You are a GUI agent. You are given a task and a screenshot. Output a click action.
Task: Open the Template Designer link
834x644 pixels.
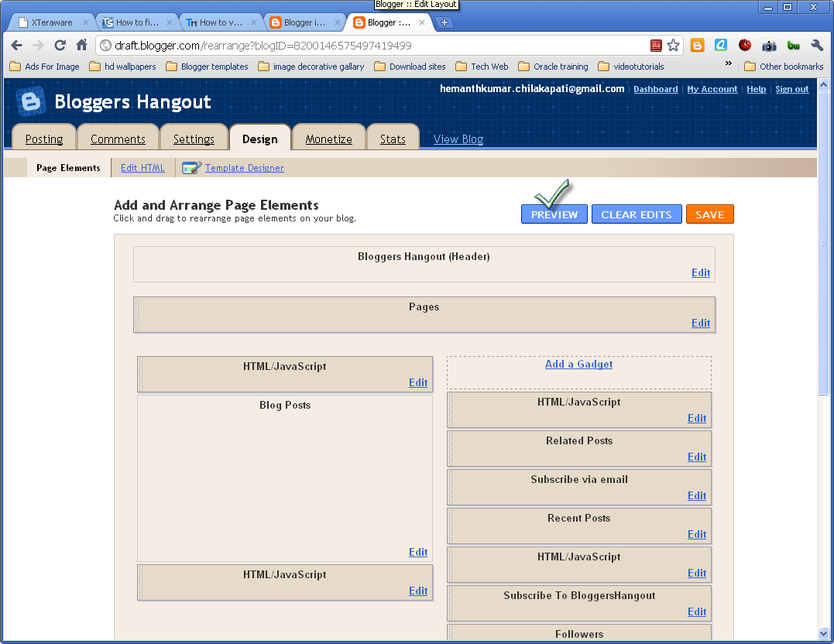pyautogui.click(x=245, y=167)
